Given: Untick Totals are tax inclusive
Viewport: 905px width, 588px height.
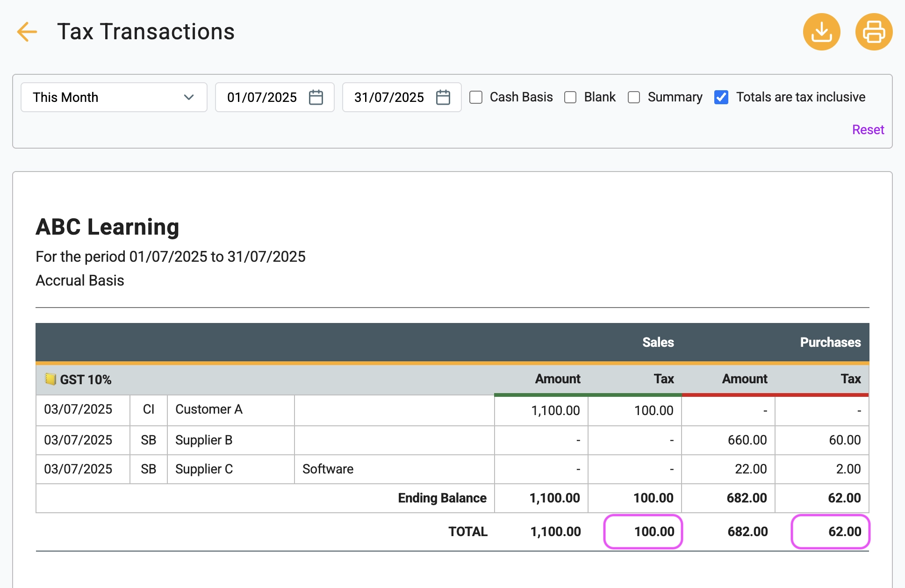Looking at the screenshot, I should [721, 97].
